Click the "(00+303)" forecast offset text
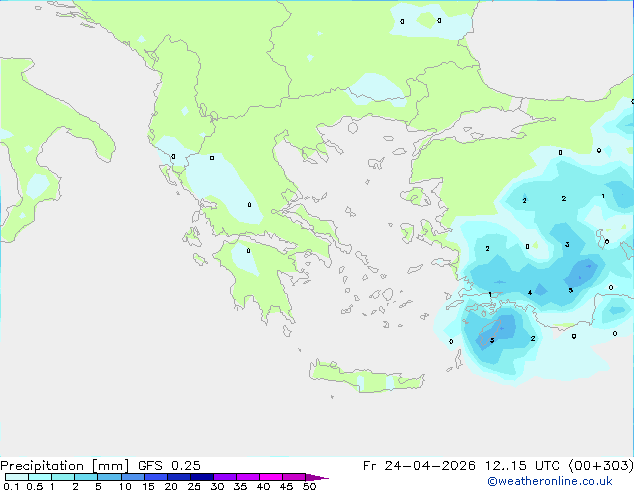This screenshot has height=490, width=634. click(601, 466)
